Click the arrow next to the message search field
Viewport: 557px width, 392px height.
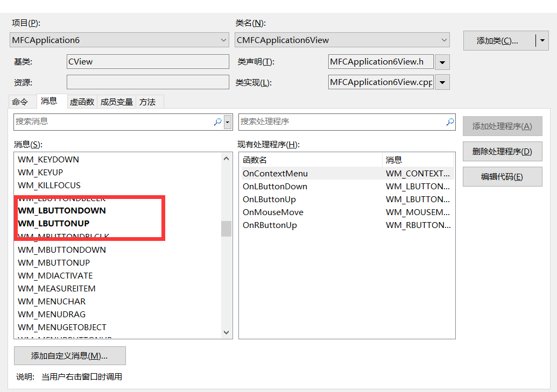(228, 122)
